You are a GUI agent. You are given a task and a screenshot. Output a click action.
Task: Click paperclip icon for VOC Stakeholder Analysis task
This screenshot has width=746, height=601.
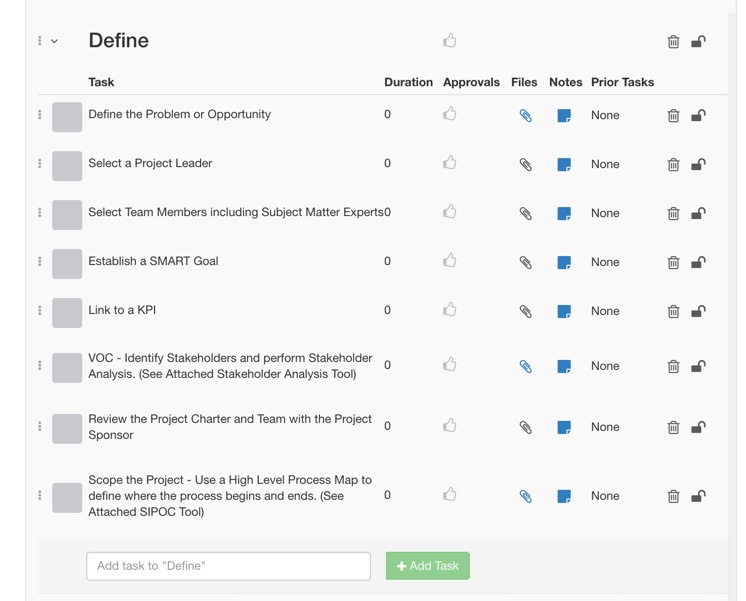(525, 366)
